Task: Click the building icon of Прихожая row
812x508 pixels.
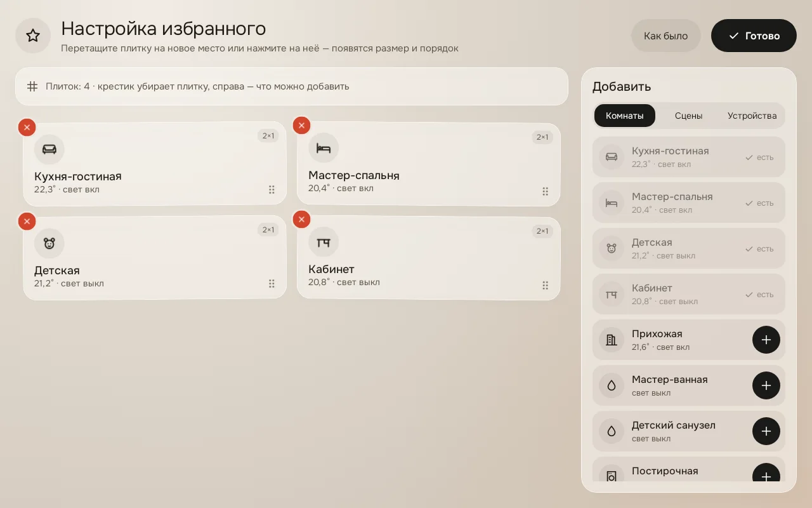Action: click(612, 340)
